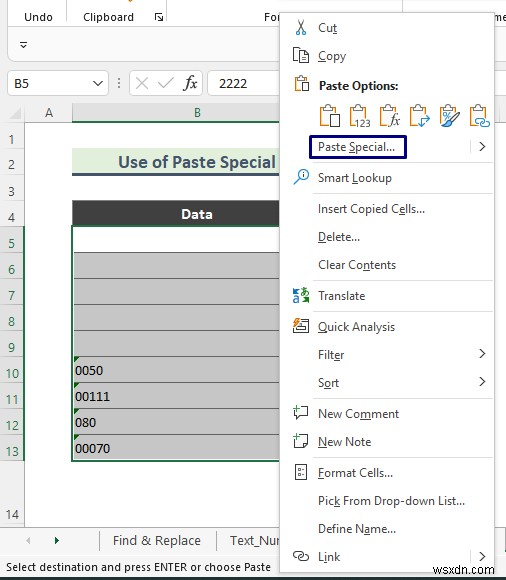Screen dimensions: 506x580
Task: Open the Clipboard dialog launcher
Action: 159,17
